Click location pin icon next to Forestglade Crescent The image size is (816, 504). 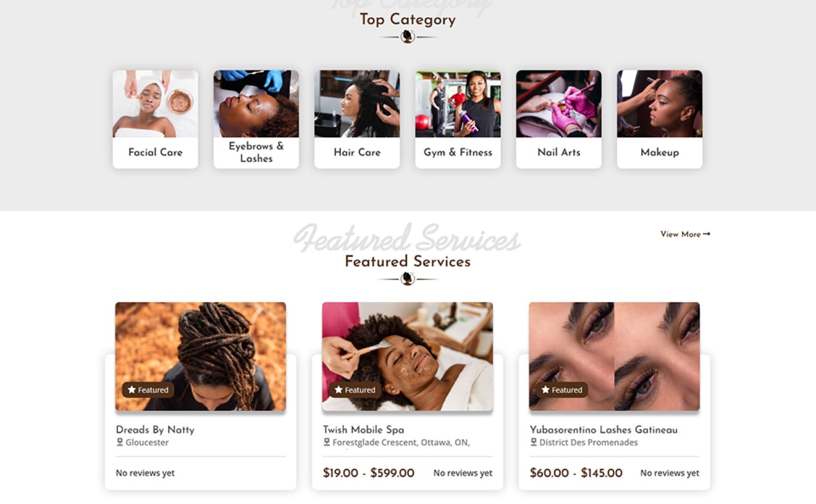[x=327, y=442]
